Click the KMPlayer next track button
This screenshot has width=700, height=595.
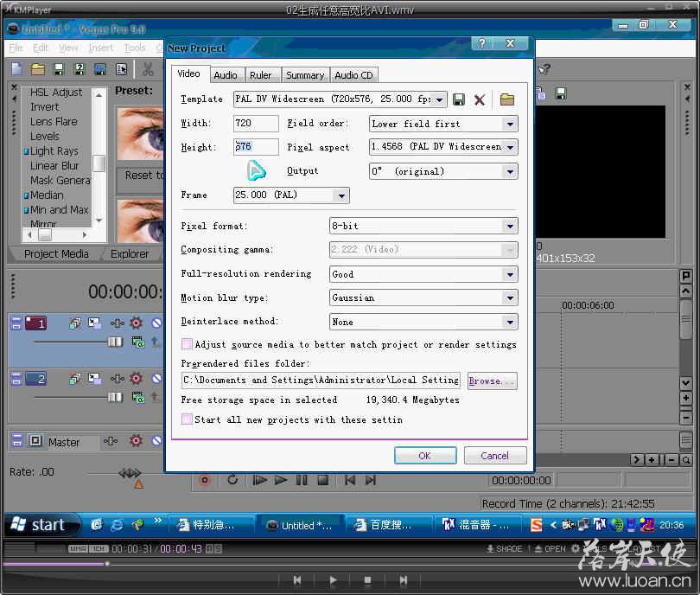tap(403, 580)
